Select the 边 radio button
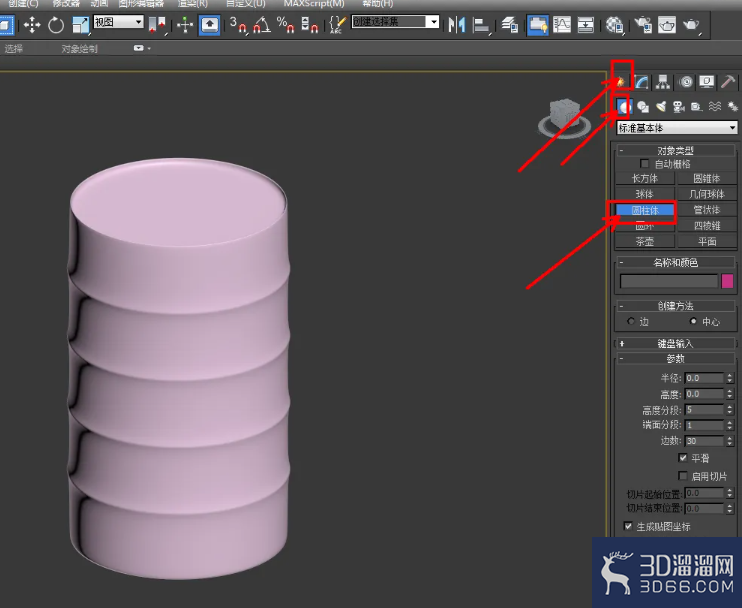Viewport: 742px width, 608px height. pyautogui.click(x=631, y=321)
